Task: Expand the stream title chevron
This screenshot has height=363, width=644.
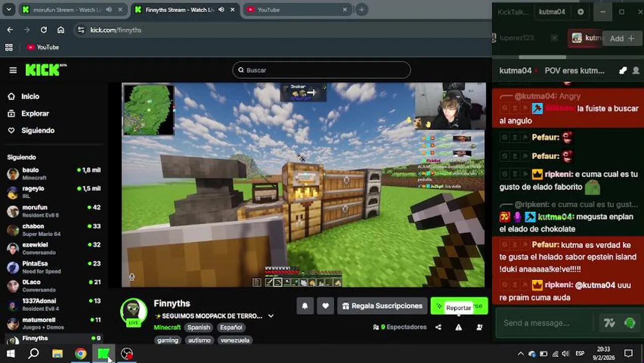Action: click(x=271, y=316)
